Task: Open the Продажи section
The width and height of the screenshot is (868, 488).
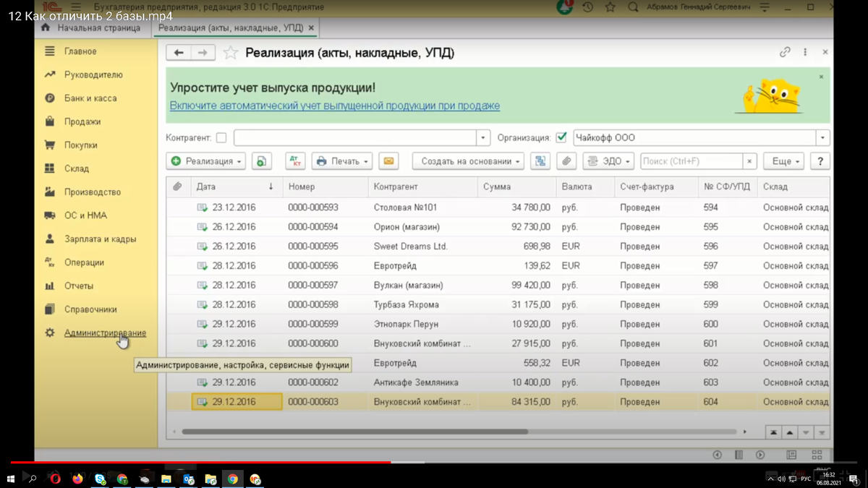Action: [82, 121]
